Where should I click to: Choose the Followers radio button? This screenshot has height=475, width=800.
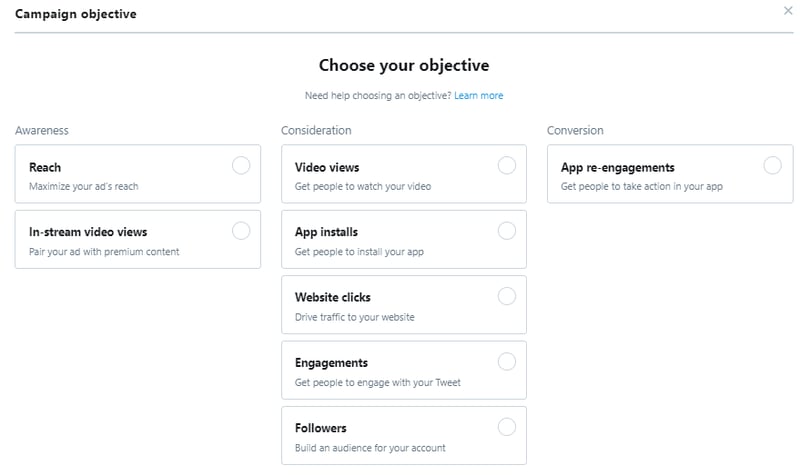click(507, 427)
